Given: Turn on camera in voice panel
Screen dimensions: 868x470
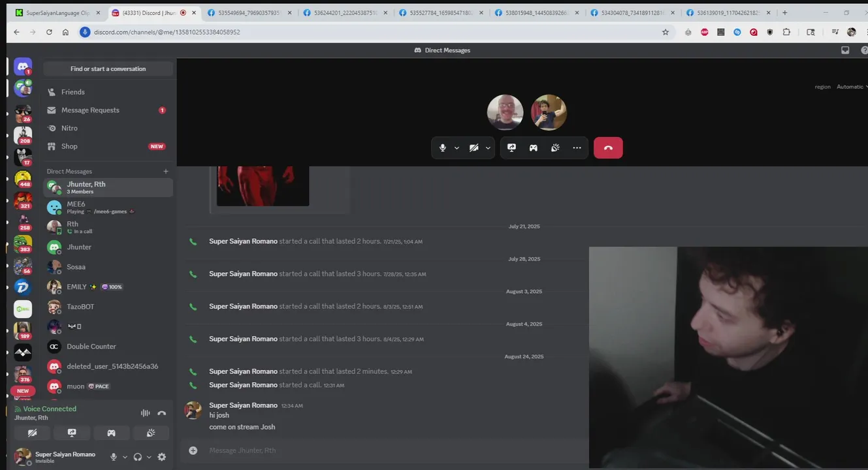Looking at the screenshot, I should click(x=33, y=433).
